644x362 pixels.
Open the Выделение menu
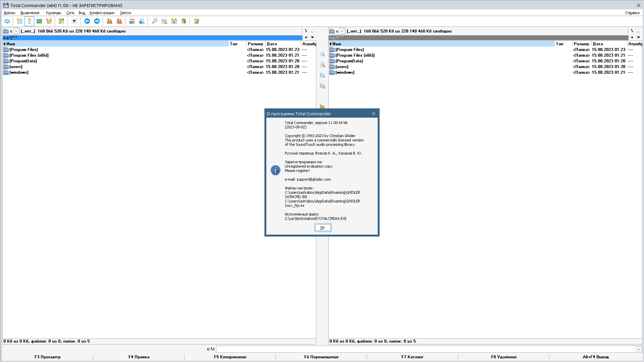30,13
